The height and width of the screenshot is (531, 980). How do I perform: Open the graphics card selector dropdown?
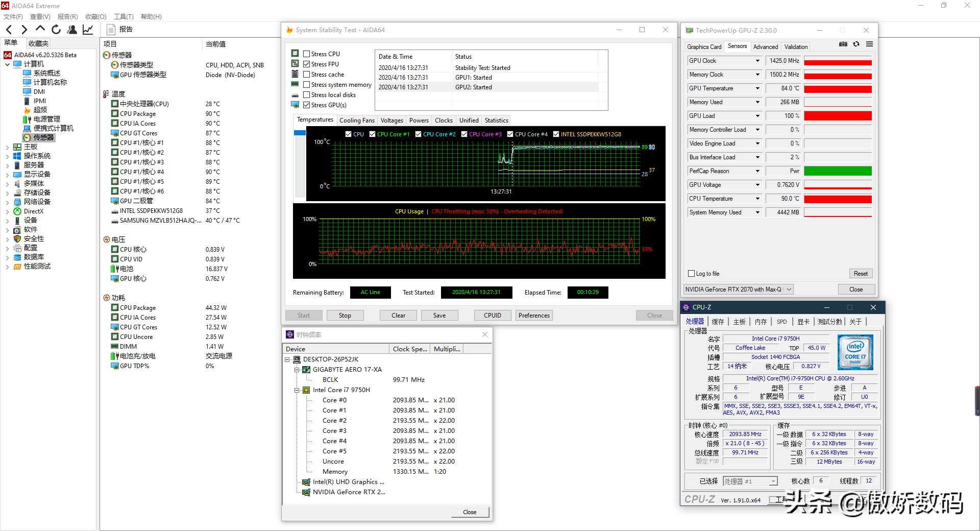tap(789, 289)
